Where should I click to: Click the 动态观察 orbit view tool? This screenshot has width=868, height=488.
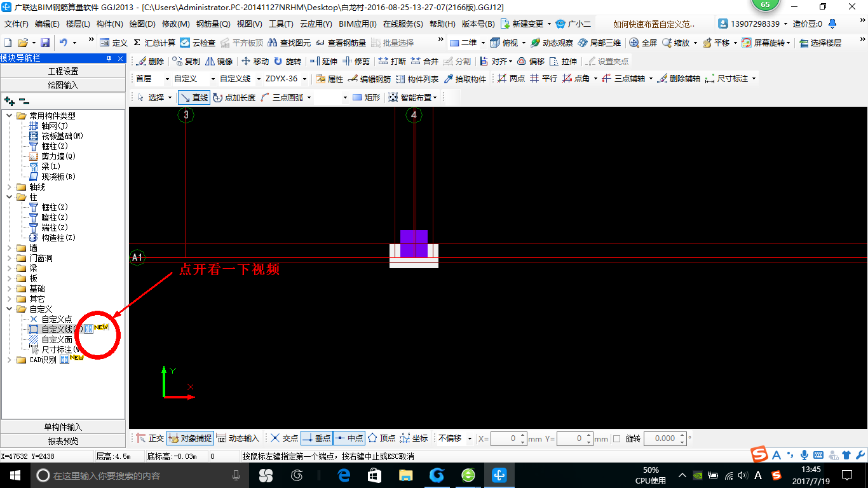pyautogui.click(x=552, y=43)
